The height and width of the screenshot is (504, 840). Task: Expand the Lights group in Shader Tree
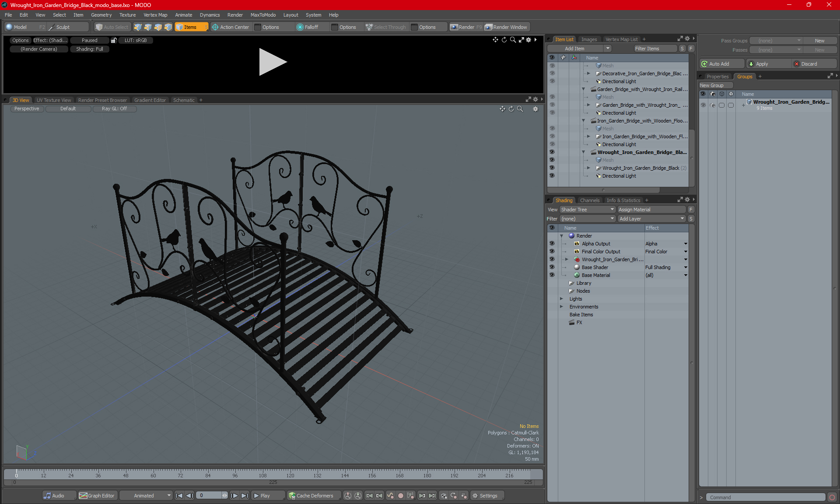pyautogui.click(x=562, y=299)
